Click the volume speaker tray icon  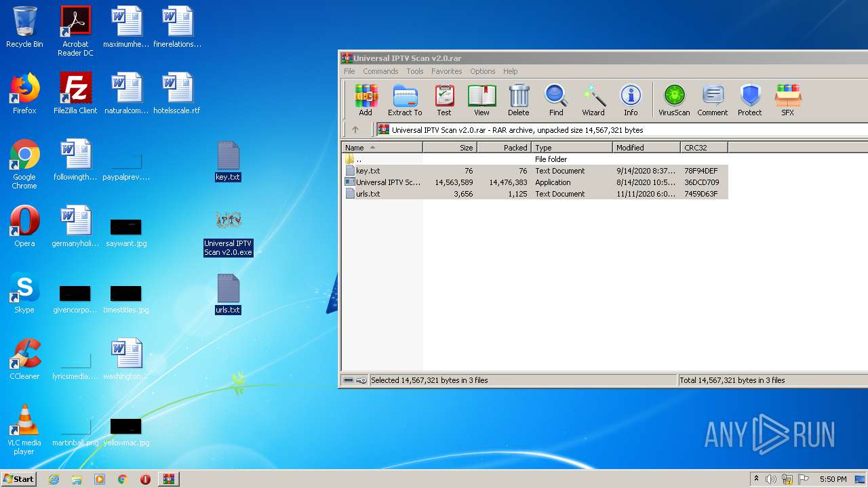click(771, 479)
